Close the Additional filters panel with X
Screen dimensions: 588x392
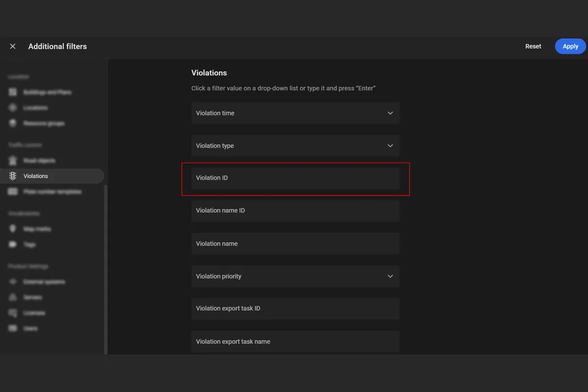[x=13, y=46]
